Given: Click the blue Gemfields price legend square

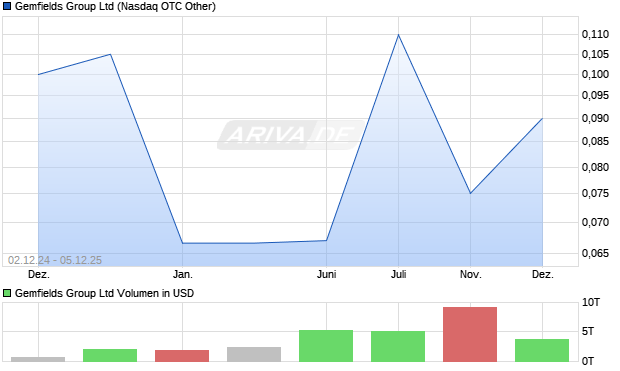Looking at the screenshot, I should click(x=7, y=6).
